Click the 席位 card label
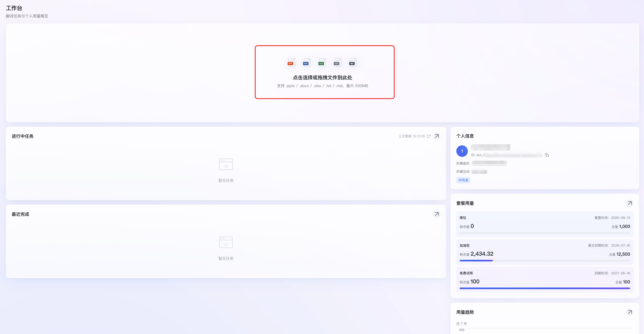Viewport: 644px width, 334px height. coord(463,218)
